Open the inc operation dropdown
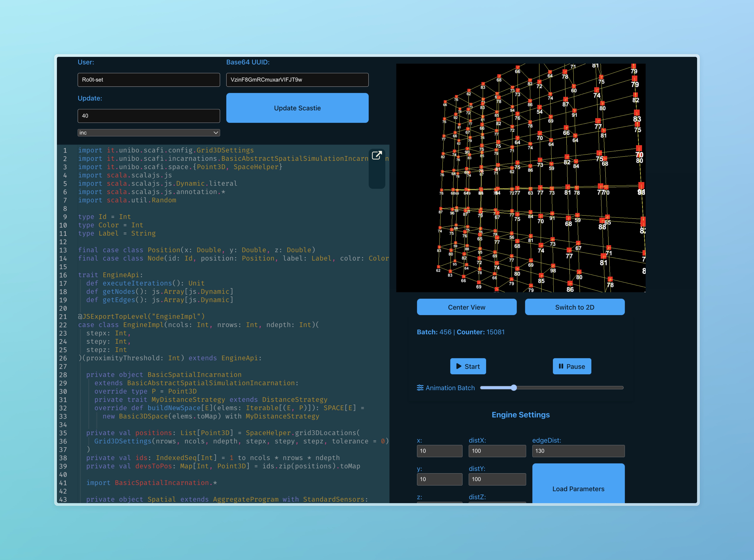 coord(148,133)
